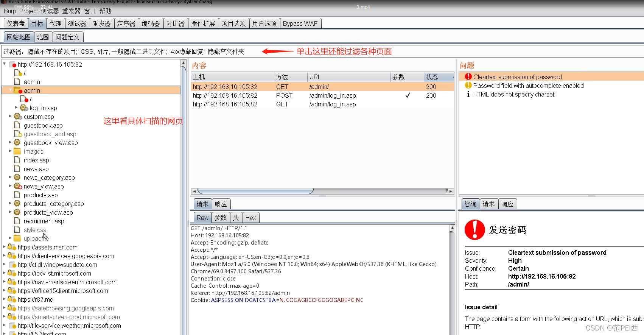Expand the log_in.asp tree node
Image resolution: width=644 pixels, height=335 pixels.
16,108
